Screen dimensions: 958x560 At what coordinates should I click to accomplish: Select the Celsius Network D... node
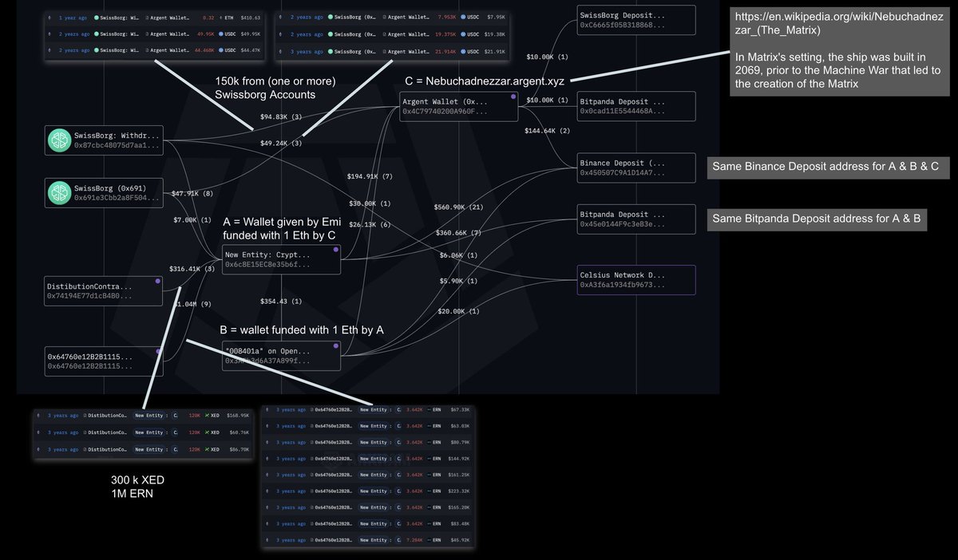[636, 280]
